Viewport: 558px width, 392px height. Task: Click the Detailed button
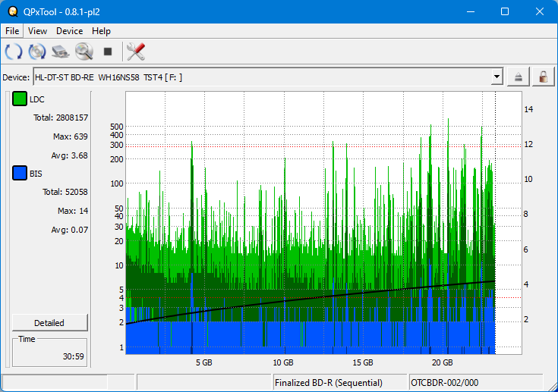50,323
